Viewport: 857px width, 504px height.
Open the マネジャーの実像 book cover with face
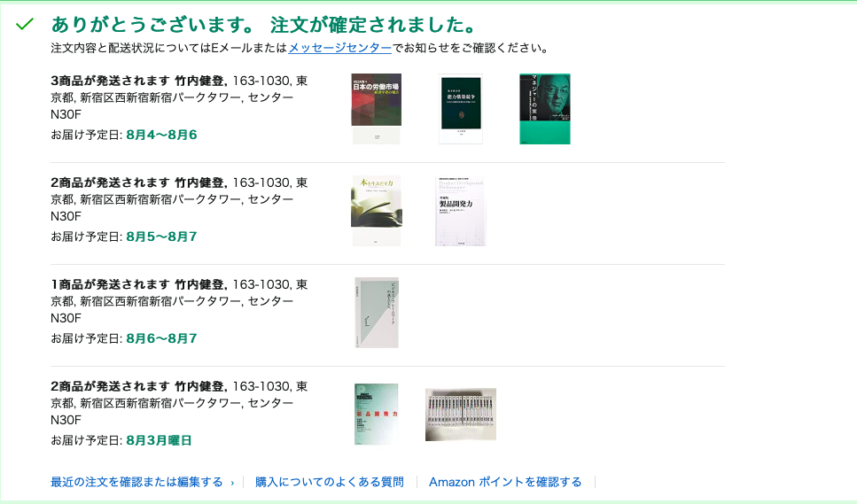pyautogui.click(x=545, y=109)
